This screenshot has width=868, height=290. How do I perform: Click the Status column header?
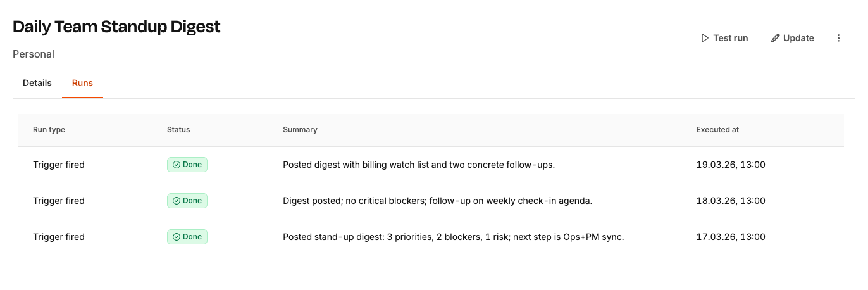pyautogui.click(x=178, y=130)
